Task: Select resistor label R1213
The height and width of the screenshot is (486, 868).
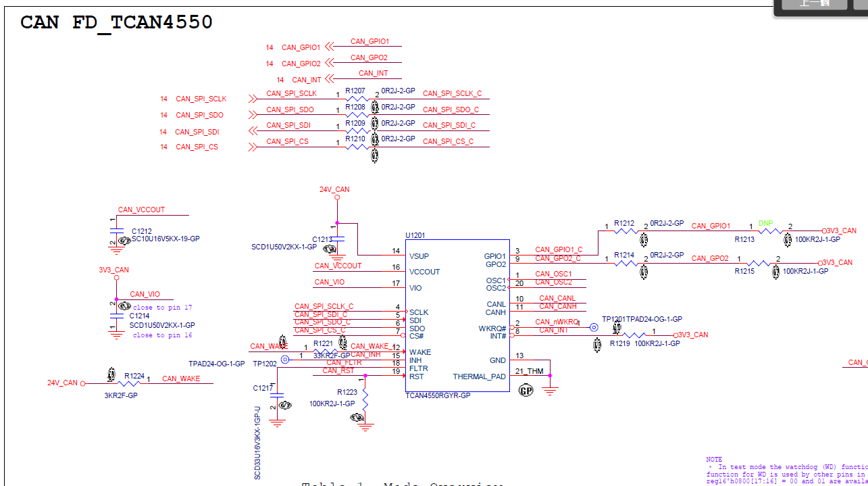Action: pyautogui.click(x=744, y=239)
